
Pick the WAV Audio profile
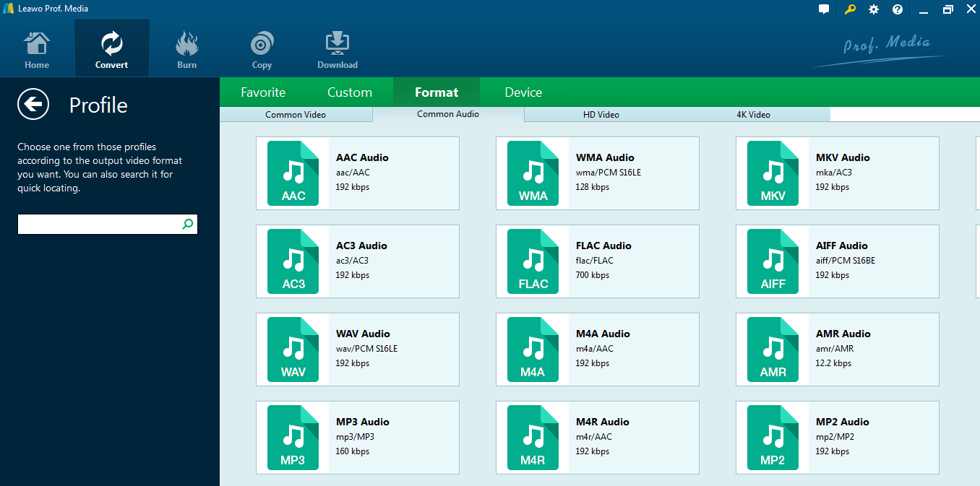coord(358,350)
